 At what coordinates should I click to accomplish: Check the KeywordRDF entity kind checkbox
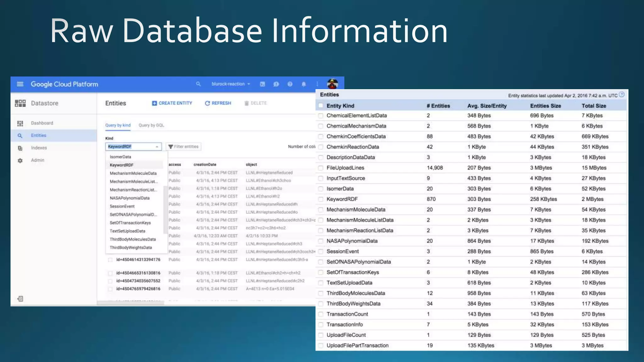click(320, 199)
